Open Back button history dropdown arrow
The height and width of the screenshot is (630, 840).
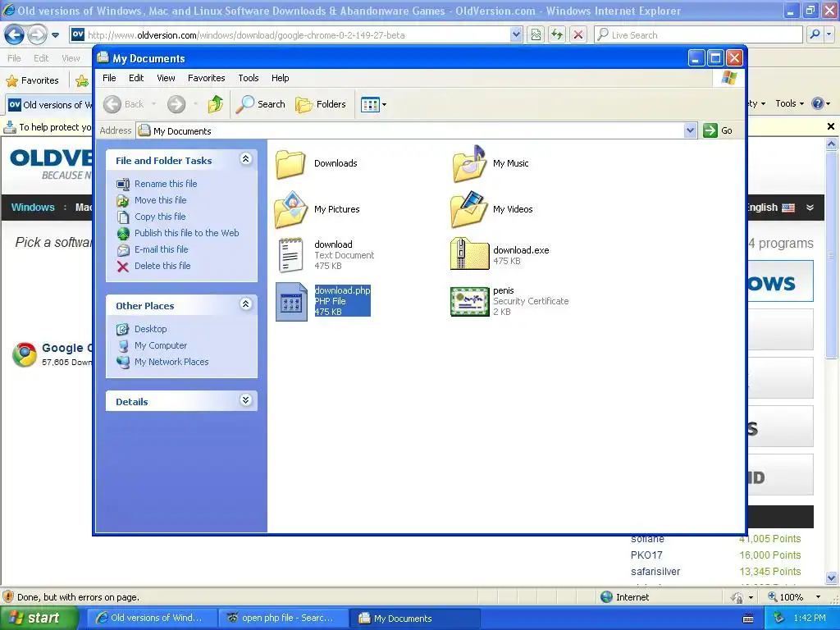point(153,104)
